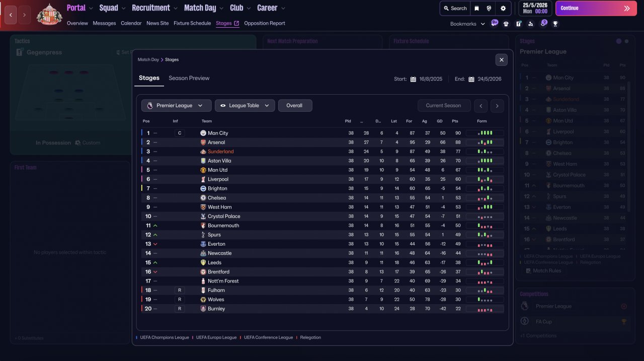Go to next season with right chevron
Image resolution: width=644 pixels, height=361 pixels.
coord(497,106)
